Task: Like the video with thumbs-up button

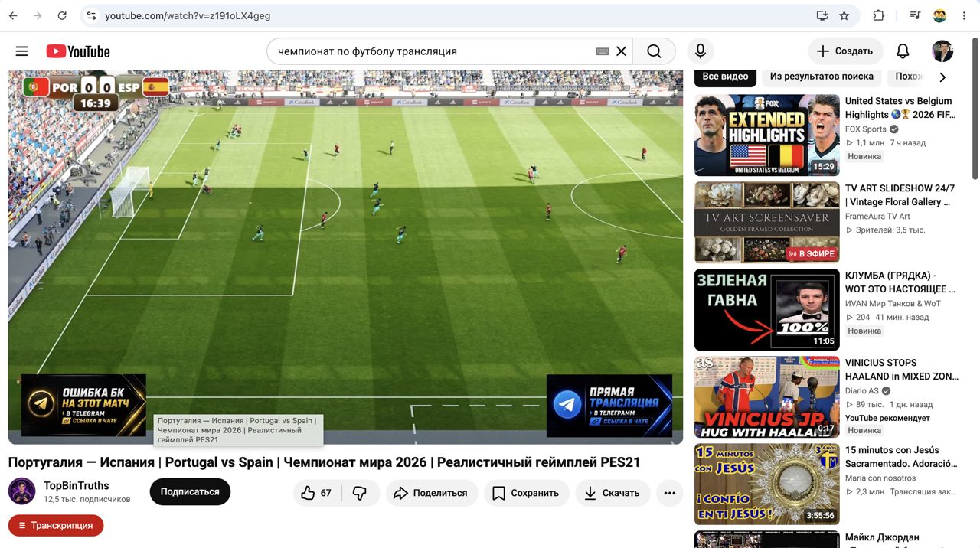Action: (x=317, y=493)
